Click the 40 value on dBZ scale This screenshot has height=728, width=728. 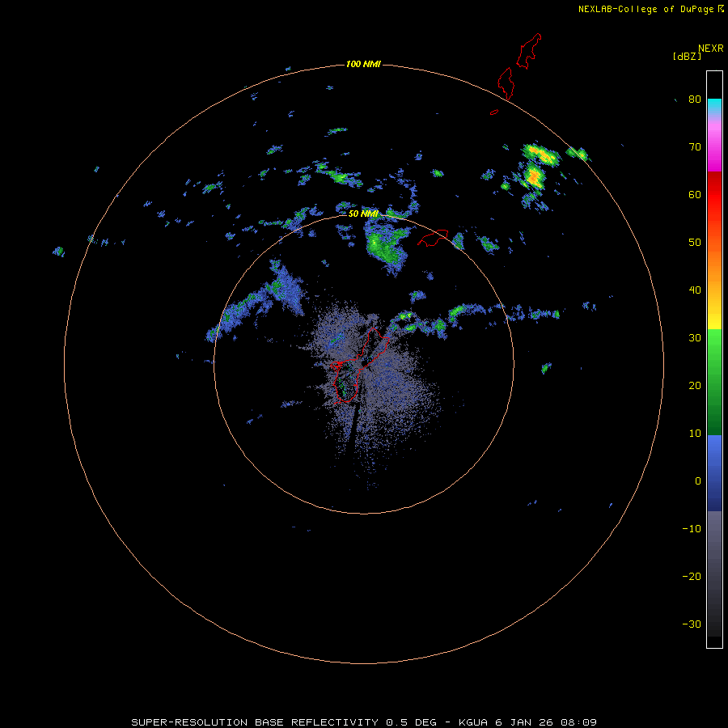695,290
